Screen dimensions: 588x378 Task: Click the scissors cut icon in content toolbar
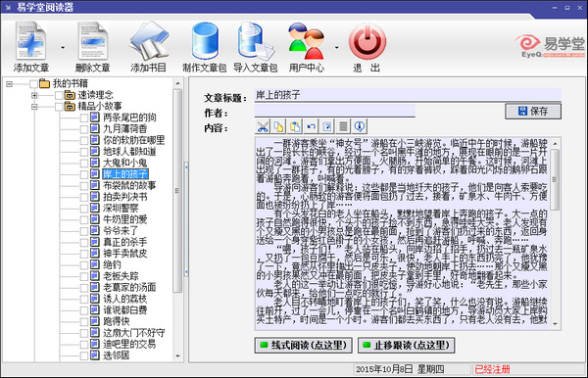pos(263,126)
